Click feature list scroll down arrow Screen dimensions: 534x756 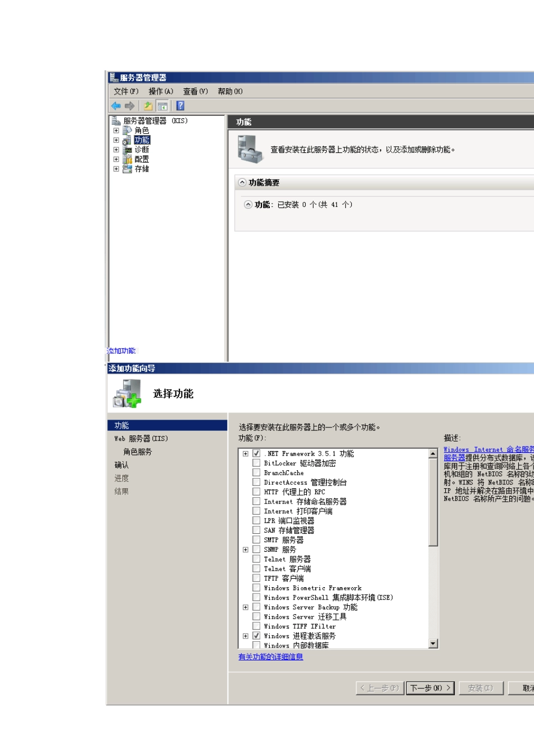(433, 643)
